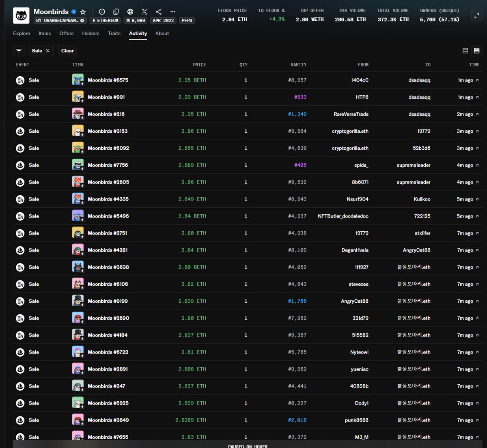
Task: Open the more options ellipsis menu
Action: 173,12
